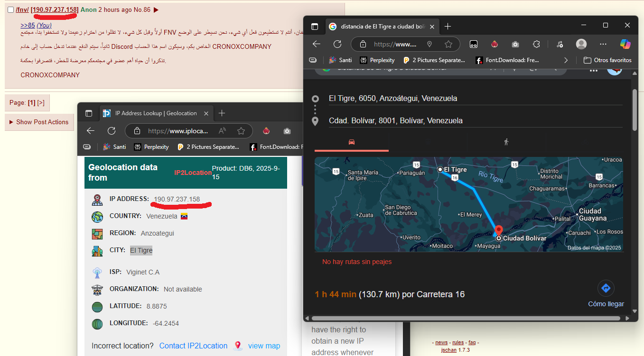Open the Otros favoritos folder
Viewport: 644px width, 356px height.
click(607, 60)
